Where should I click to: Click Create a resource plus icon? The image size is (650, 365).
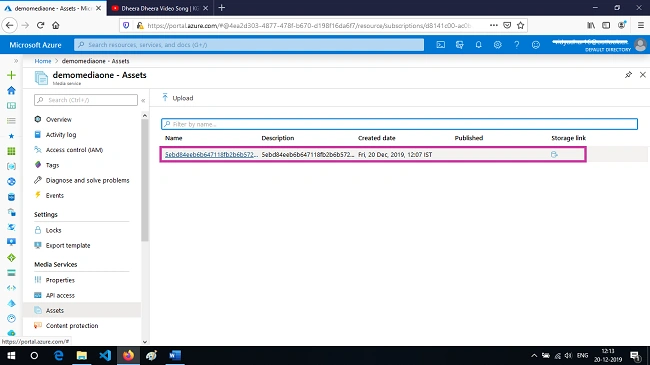click(11, 75)
